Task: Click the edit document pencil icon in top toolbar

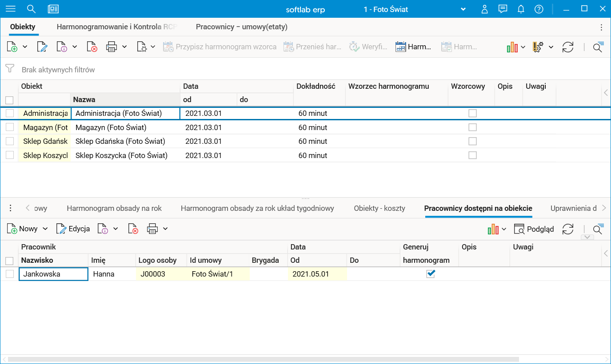Action: 42,47
